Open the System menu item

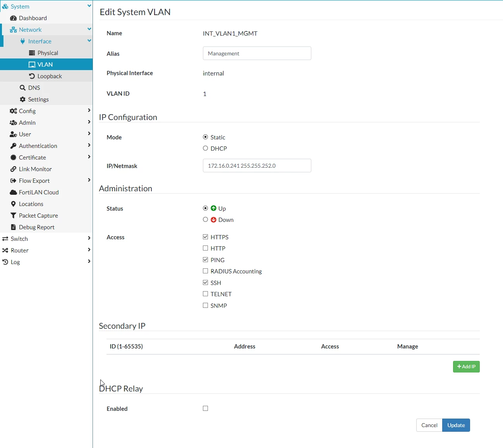tap(20, 7)
